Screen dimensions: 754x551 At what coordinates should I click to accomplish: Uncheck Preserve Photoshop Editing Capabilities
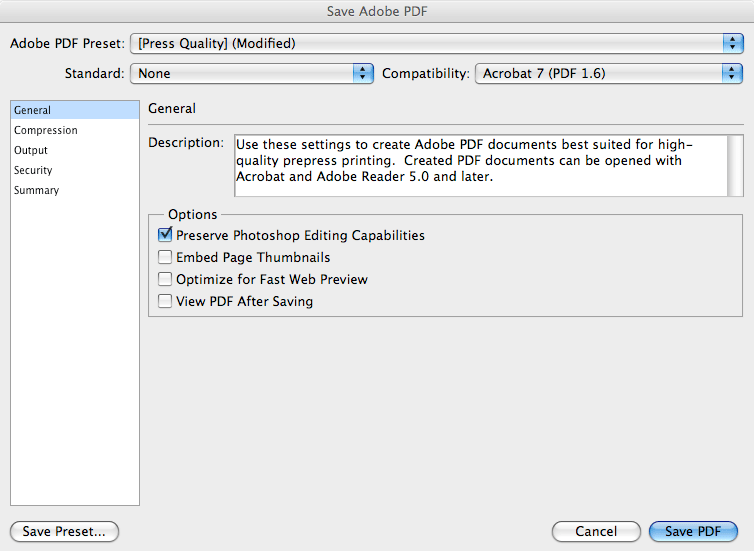coord(165,235)
